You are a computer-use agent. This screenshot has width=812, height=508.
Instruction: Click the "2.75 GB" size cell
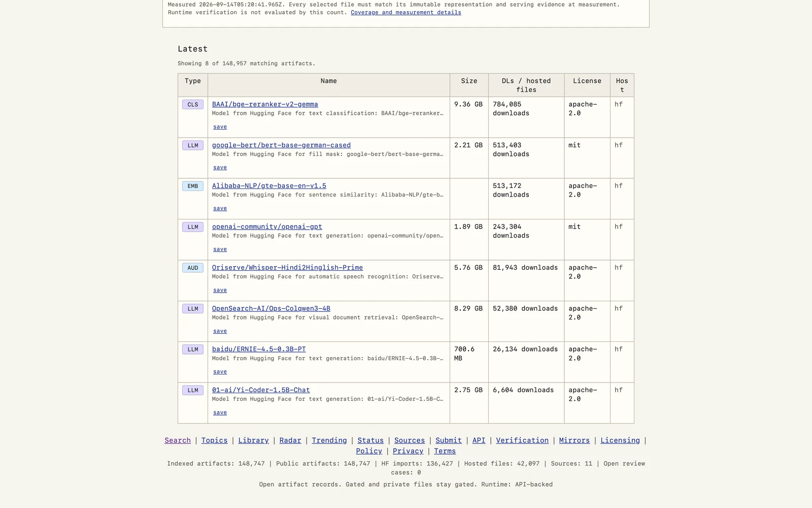[469, 403]
